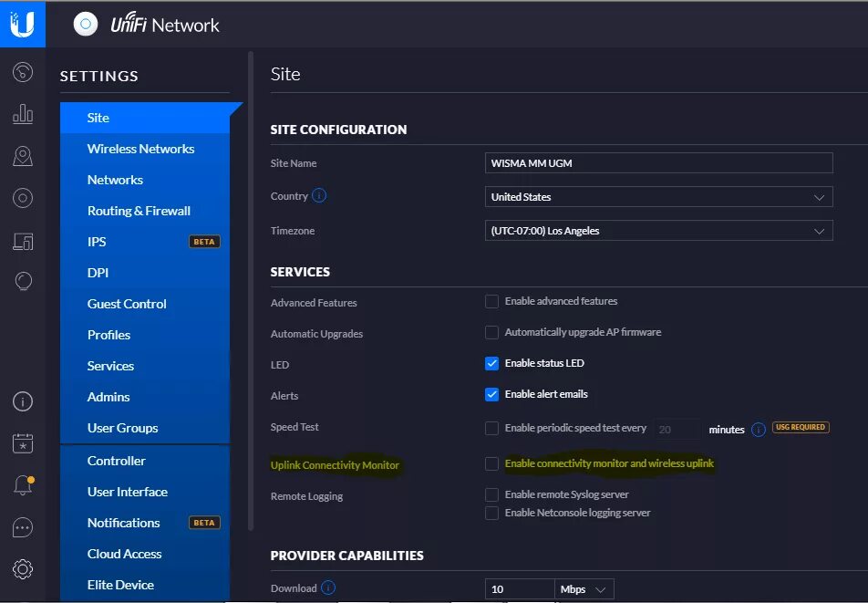
Task: Open the Map icon in sidebar
Action: click(23, 156)
